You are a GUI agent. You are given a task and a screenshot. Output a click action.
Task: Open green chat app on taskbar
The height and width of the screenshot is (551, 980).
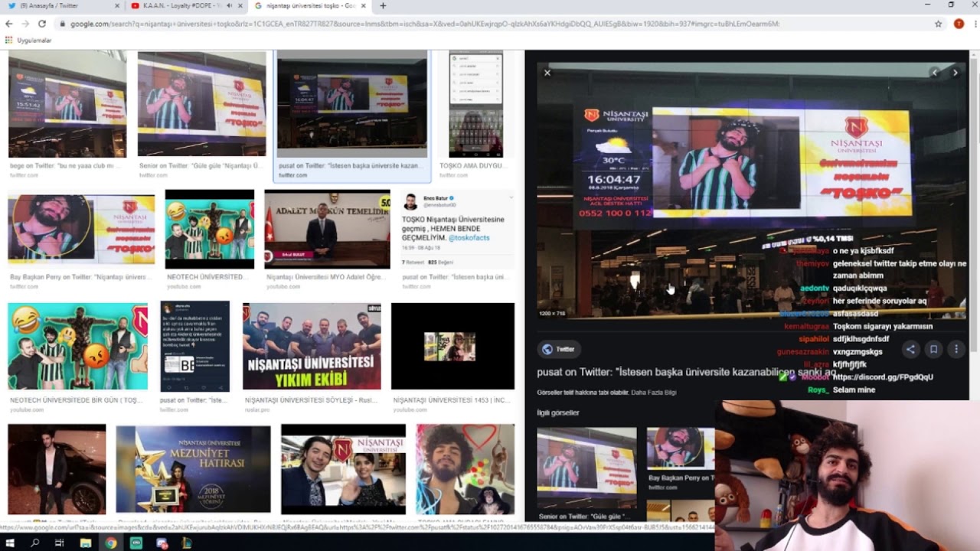coord(136,543)
